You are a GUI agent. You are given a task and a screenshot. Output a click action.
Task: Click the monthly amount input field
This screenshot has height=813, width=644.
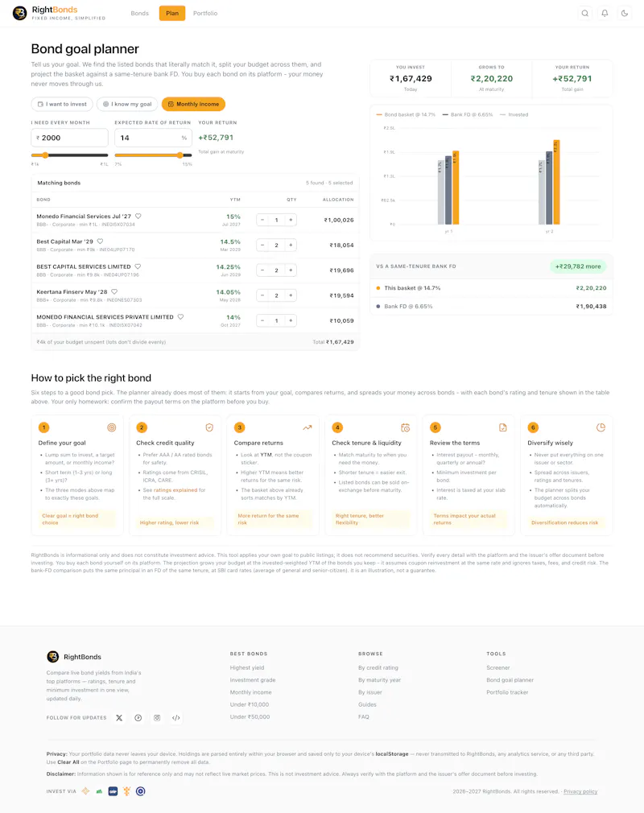[x=69, y=138]
